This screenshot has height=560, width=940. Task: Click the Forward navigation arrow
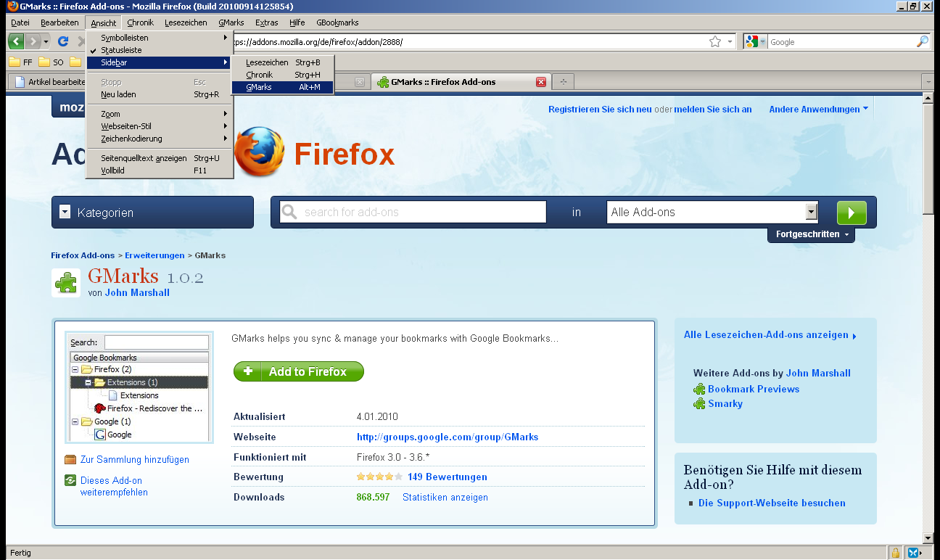pyautogui.click(x=33, y=41)
